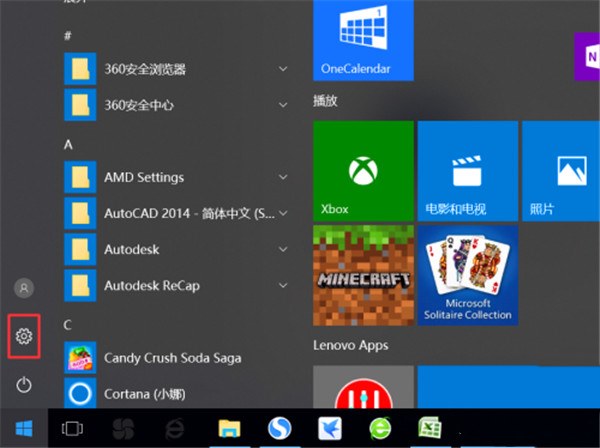This screenshot has height=448, width=600.
Task: Click the Candy Crush Soda Saga label
Action: click(x=173, y=358)
